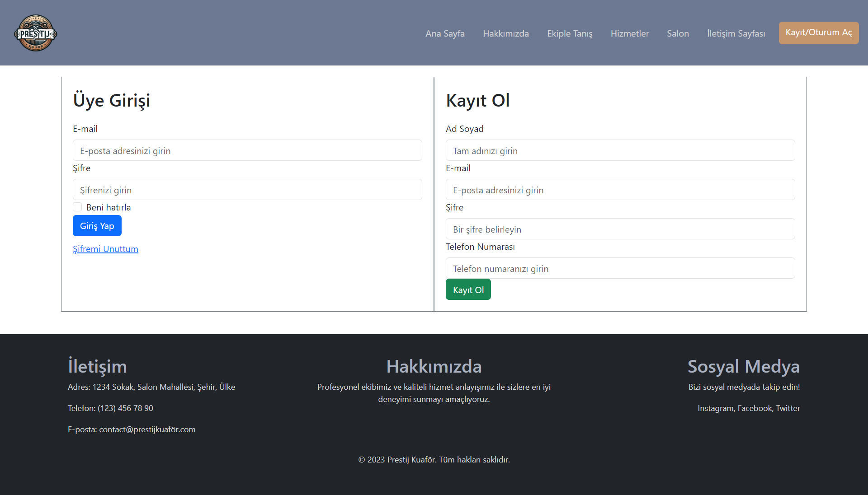Open the Ana Sayfa menu item

pyautogui.click(x=445, y=33)
